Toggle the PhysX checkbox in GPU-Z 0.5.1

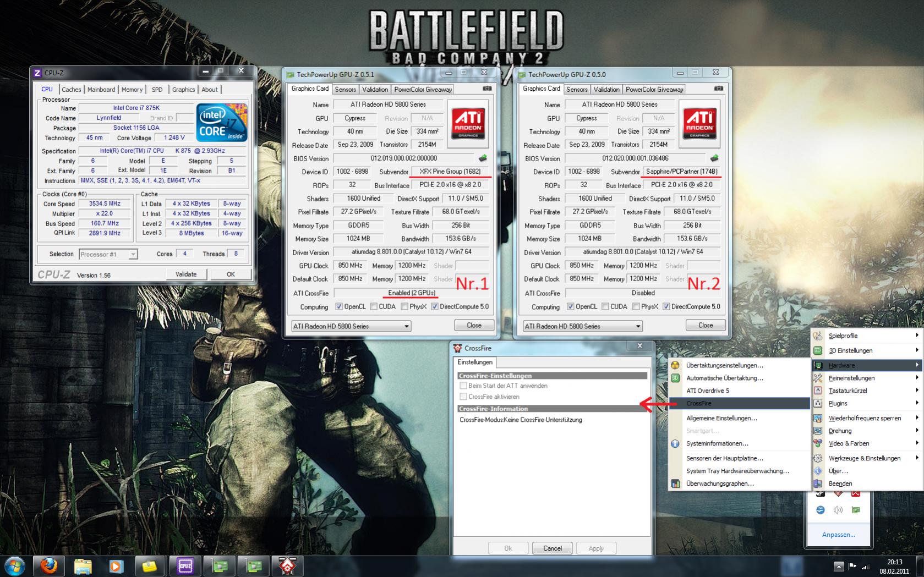click(404, 307)
